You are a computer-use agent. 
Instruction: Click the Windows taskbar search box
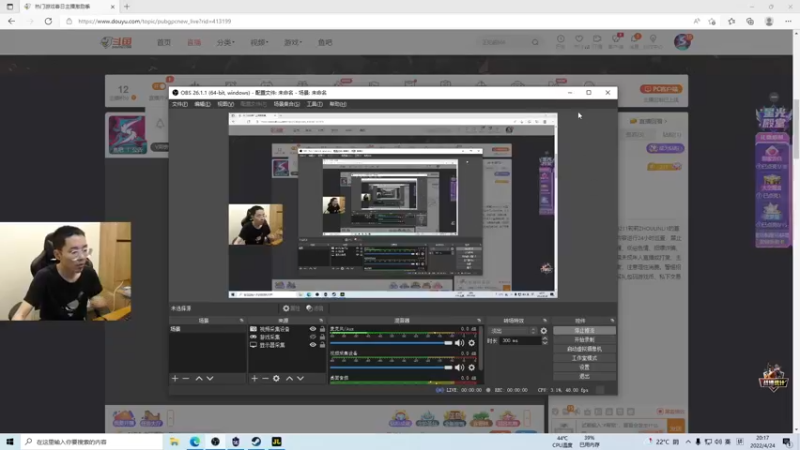[92, 441]
